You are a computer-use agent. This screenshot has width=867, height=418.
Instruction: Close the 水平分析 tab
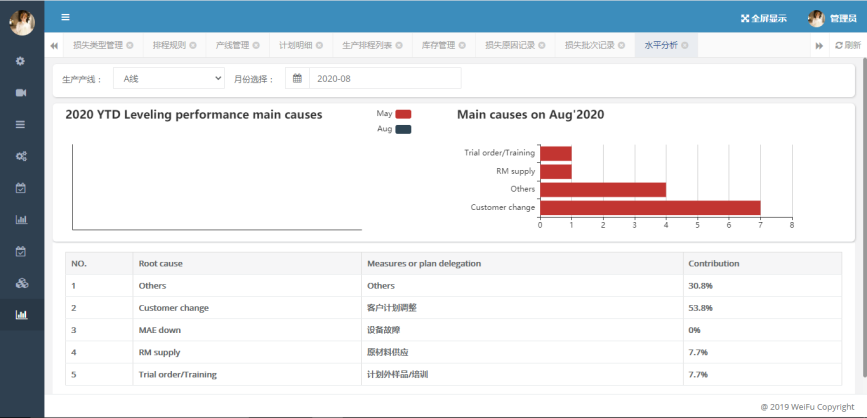(684, 46)
